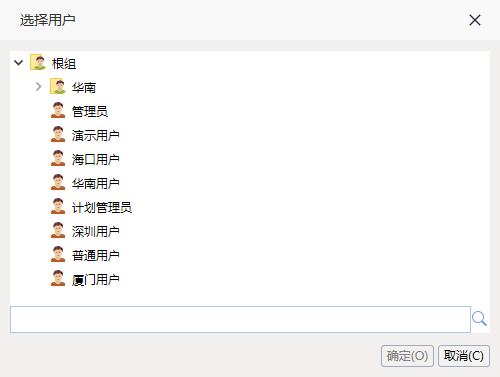
Task: Collapse the 根组 root group node
Action: (x=19, y=63)
